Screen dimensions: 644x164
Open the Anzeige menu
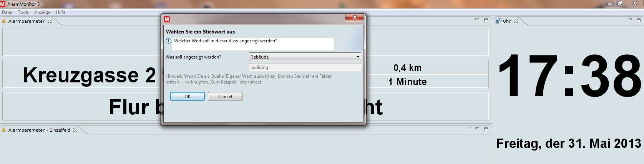[42, 12]
